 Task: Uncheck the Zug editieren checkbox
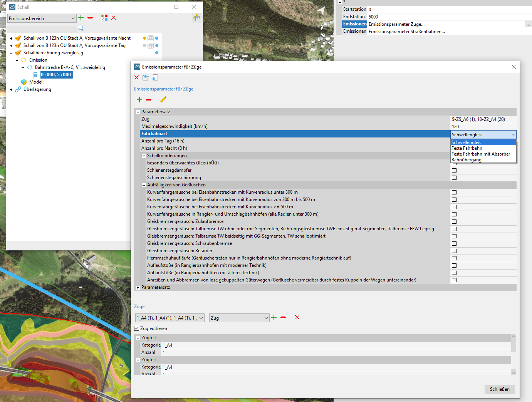137,328
